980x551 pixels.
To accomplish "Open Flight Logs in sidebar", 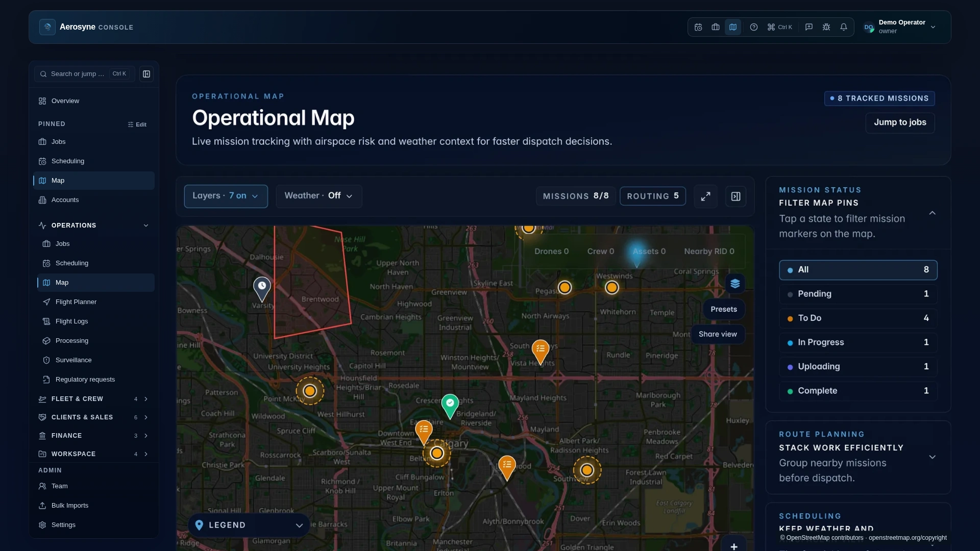I will coord(96,321).
